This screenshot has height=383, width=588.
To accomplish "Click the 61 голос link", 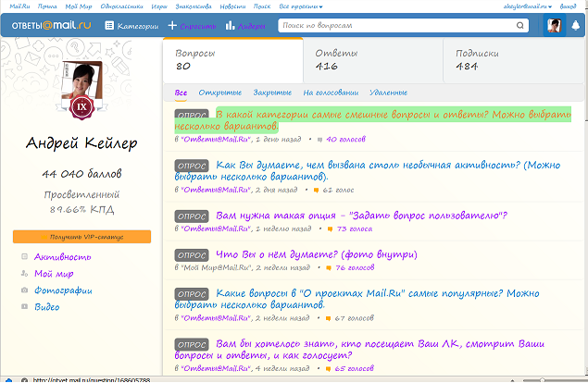I will (338, 190).
